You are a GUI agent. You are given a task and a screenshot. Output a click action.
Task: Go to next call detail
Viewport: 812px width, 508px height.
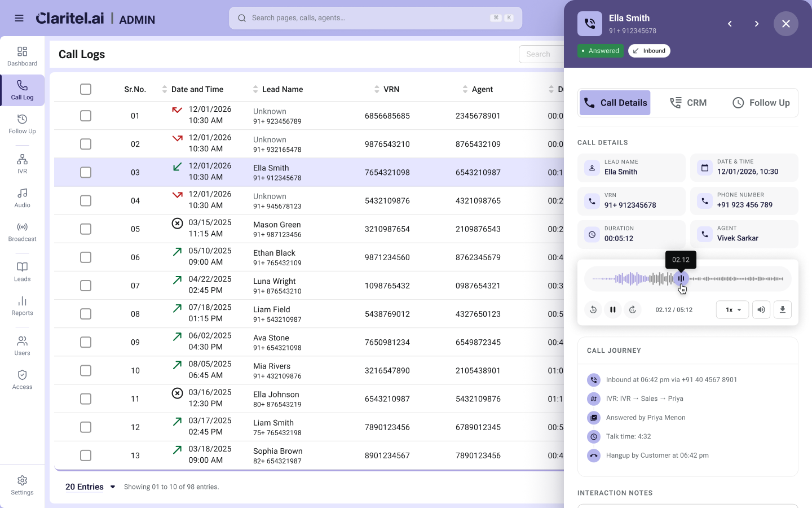tap(757, 24)
